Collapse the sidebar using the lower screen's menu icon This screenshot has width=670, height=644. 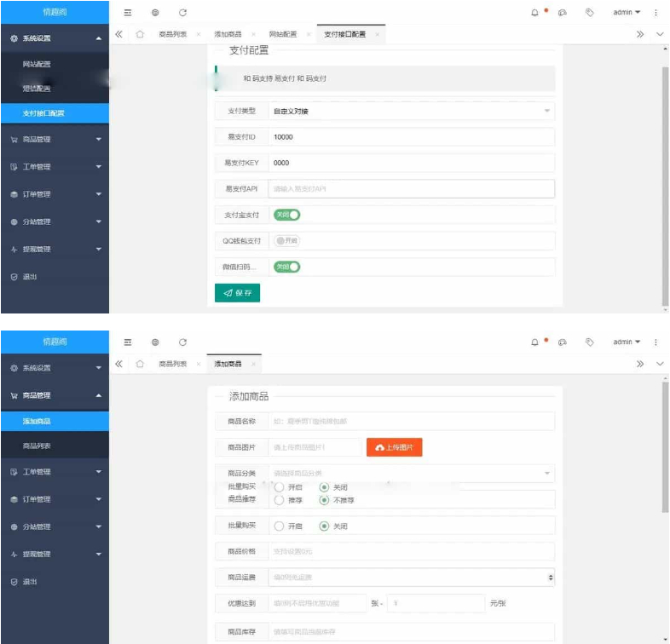[x=128, y=342]
